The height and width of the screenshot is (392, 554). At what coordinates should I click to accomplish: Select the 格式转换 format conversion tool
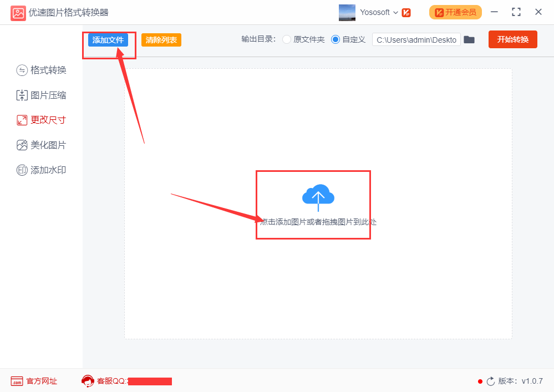(x=41, y=70)
